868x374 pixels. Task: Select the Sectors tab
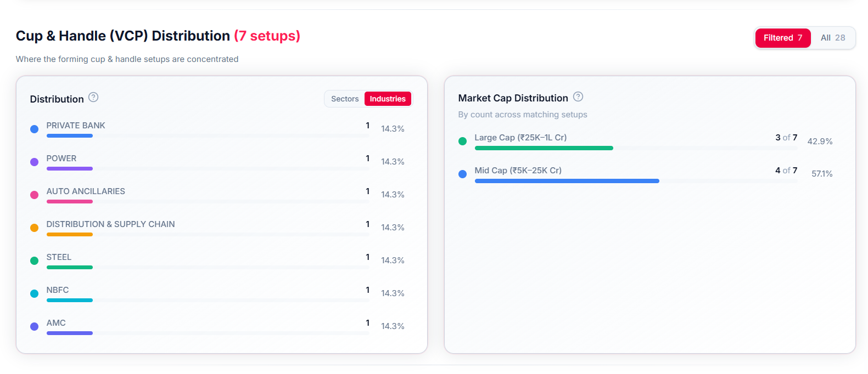(x=345, y=99)
